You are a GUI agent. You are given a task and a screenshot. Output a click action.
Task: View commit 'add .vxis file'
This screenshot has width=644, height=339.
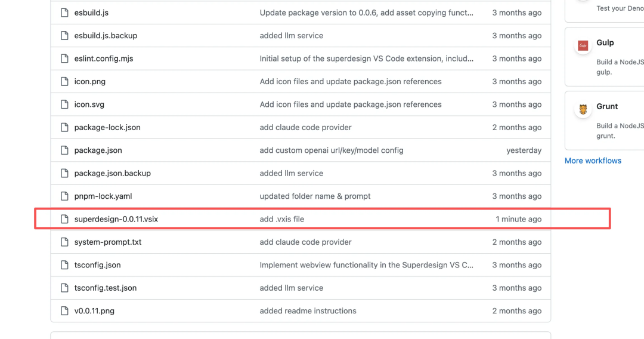point(281,219)
